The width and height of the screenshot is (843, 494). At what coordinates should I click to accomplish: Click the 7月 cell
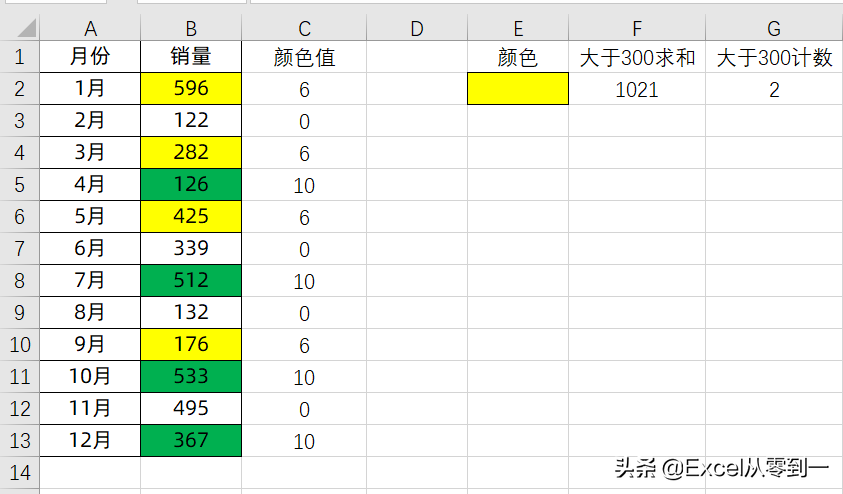90,281
